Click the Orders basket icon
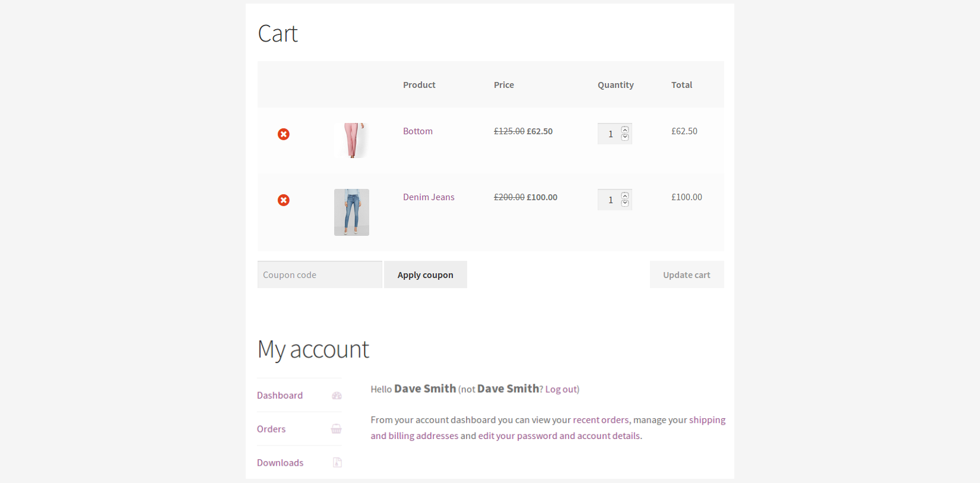Image resolution: width=980 pixels, height=483 pixels. point(337,429)
